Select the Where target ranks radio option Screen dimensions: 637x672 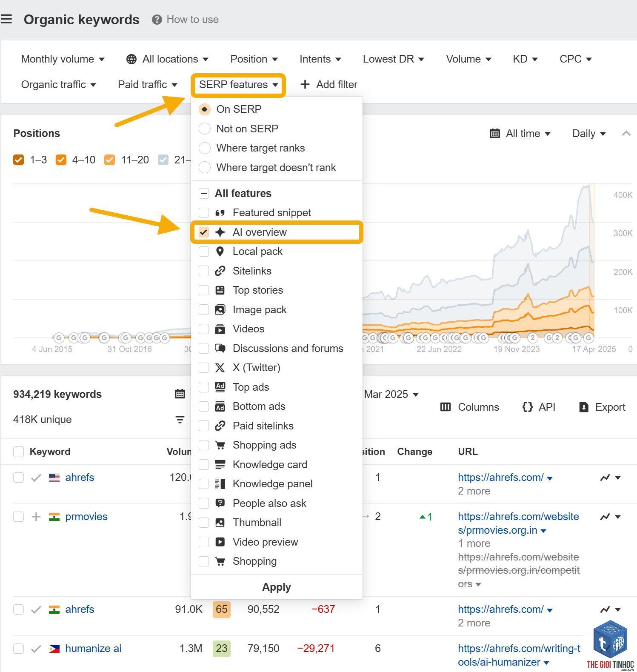point(204,148)
